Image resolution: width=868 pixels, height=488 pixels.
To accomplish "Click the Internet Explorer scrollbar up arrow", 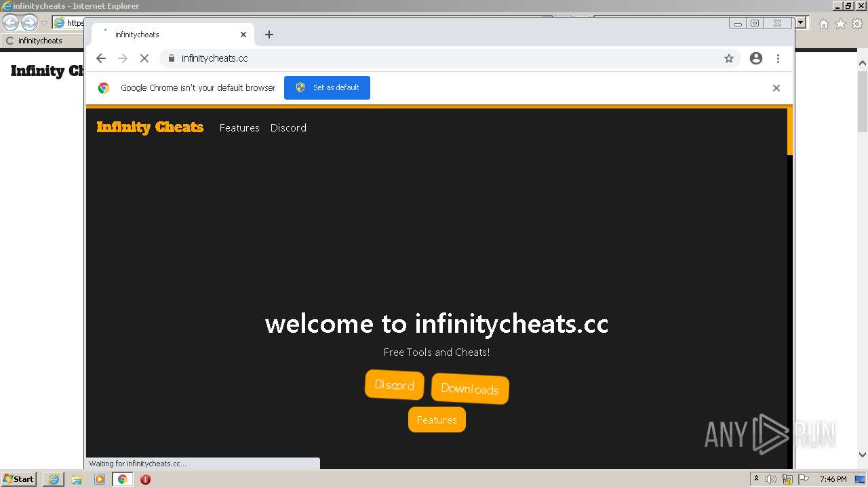I will (863, 64).
